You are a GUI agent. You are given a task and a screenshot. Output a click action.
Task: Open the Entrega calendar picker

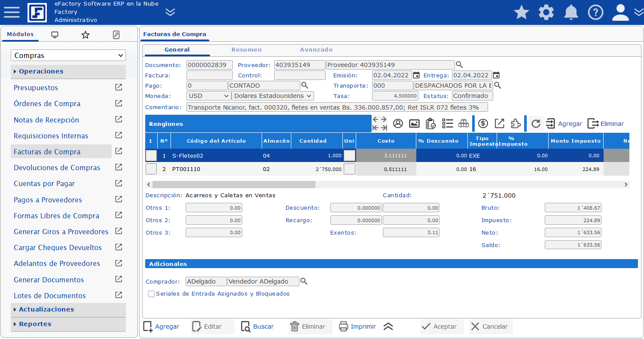coord(496,75)
